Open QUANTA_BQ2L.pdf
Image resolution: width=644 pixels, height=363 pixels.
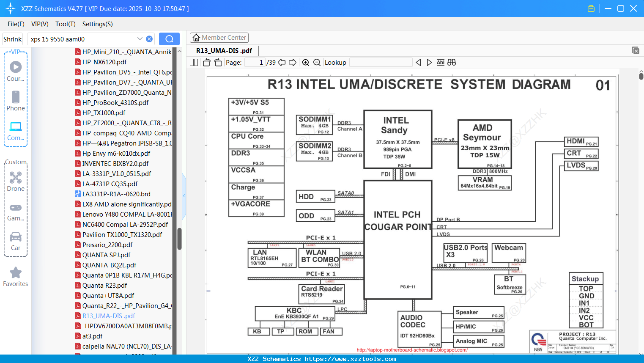point(109,265)
